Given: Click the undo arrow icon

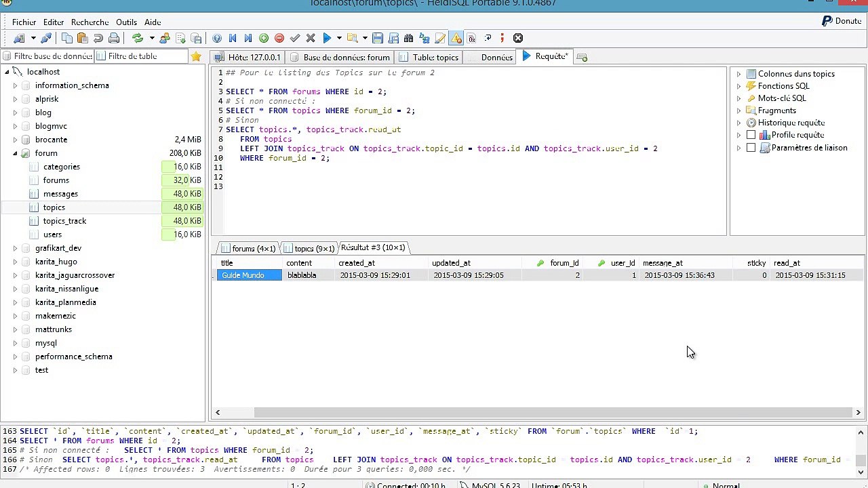Looking at the screenshot, I should (98, 38).
